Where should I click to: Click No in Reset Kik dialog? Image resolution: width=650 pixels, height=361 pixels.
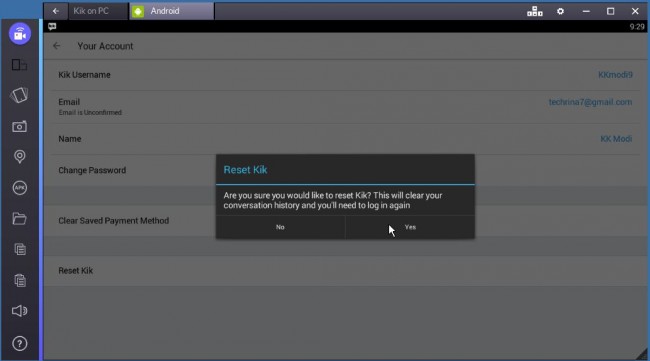[x=280, y=227]
